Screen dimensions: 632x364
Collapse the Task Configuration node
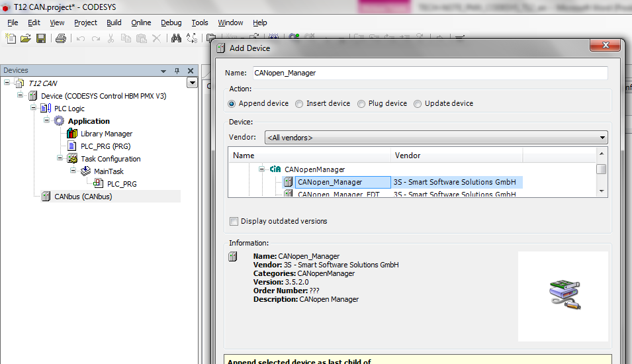60,158
